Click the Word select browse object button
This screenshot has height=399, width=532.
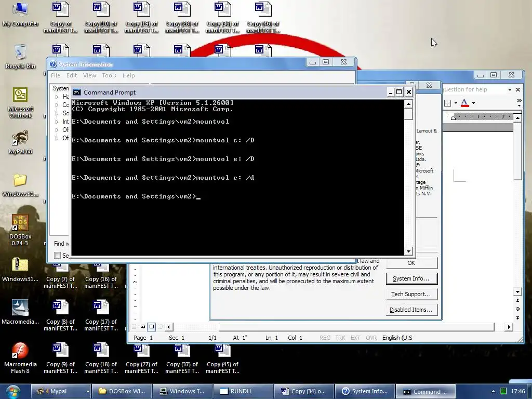(x=517, y=309)
